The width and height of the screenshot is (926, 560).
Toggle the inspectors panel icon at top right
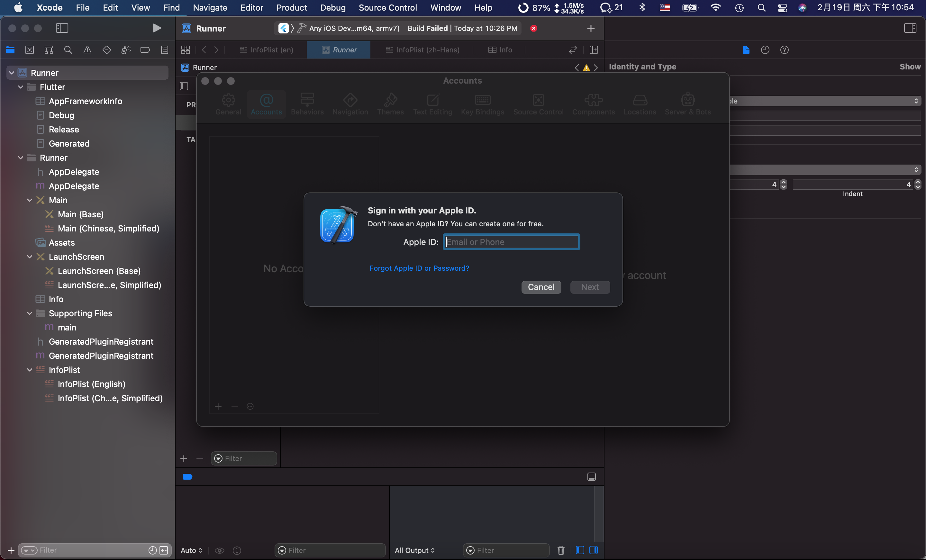point(910,28)
